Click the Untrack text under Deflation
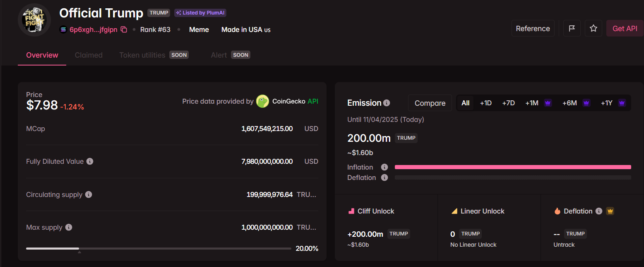Image resolution: width=644 pixels, height=267 pixels. [x=564, y=245]
